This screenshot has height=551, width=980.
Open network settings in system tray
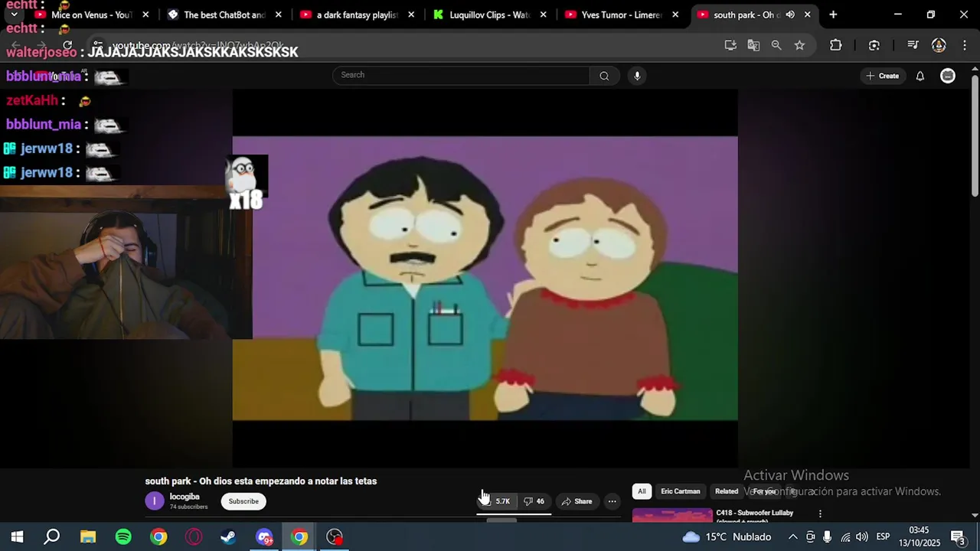(845, 537)
